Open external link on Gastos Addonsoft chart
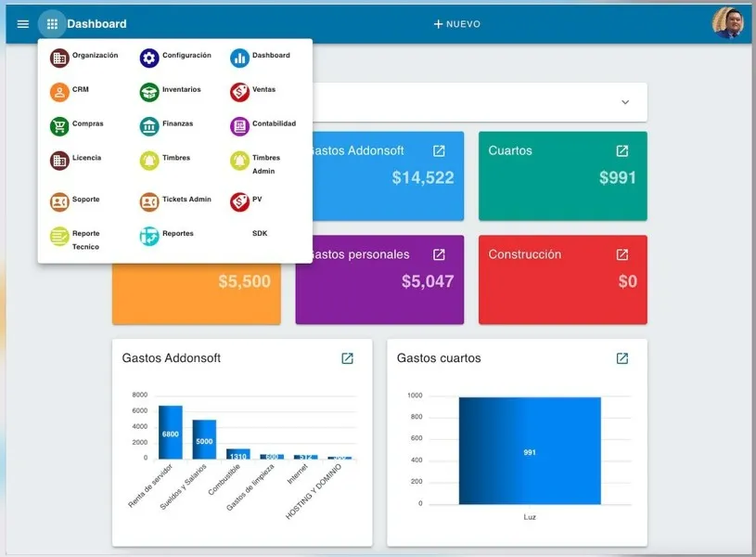 pos(348,357)
